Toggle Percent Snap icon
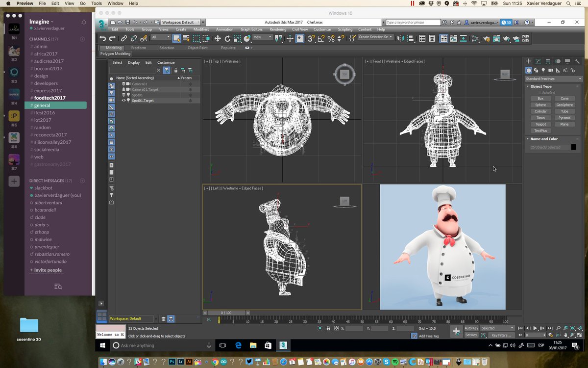 point(331,38)
